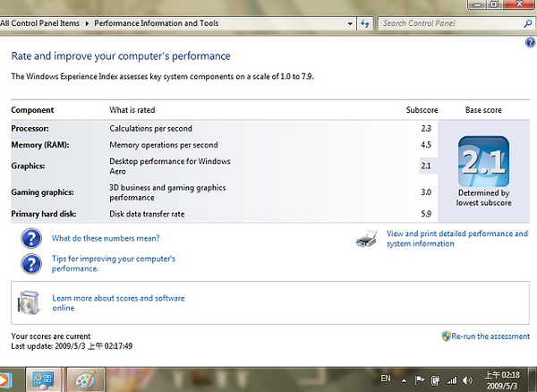Click the Show desktop strip by the clock

pos(534,379)
